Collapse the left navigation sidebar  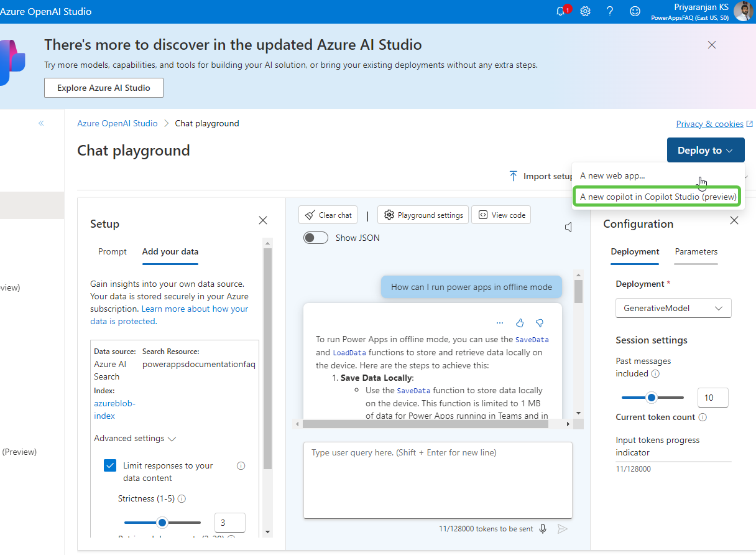point(42,123)
